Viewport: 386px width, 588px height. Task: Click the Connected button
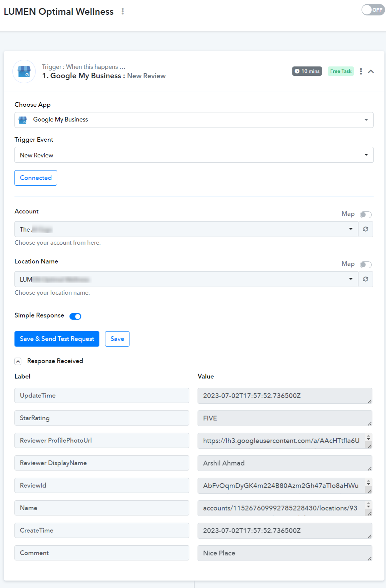[36, 178]
